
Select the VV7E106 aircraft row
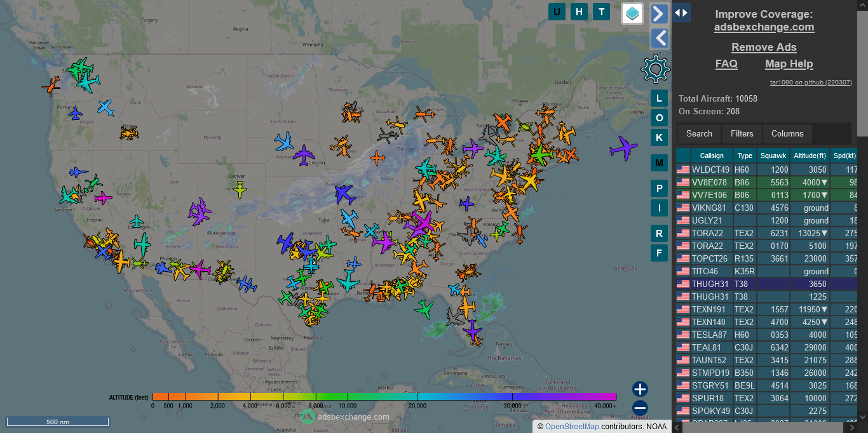[x=767, y=195]
